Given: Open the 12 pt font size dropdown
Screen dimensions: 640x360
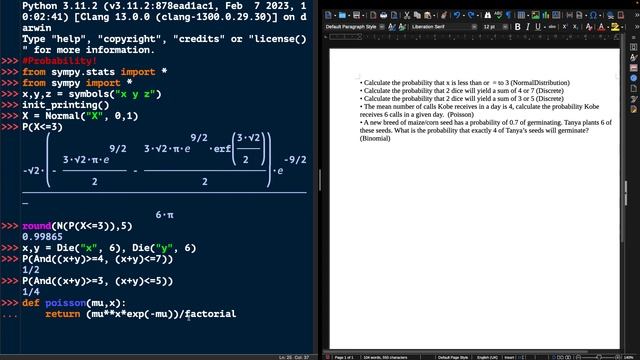Looking at the screenshot, I should coord(505,27).
